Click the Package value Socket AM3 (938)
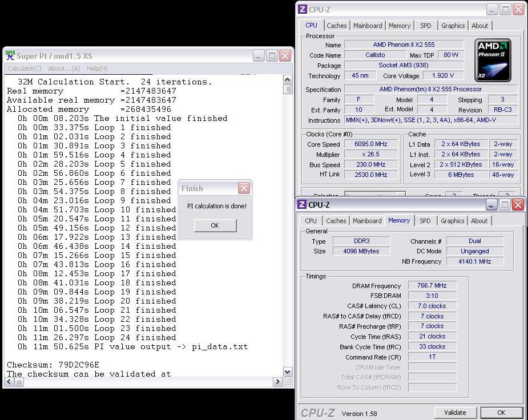This screenshot has width=528, height=420. (x=404, y=65)
